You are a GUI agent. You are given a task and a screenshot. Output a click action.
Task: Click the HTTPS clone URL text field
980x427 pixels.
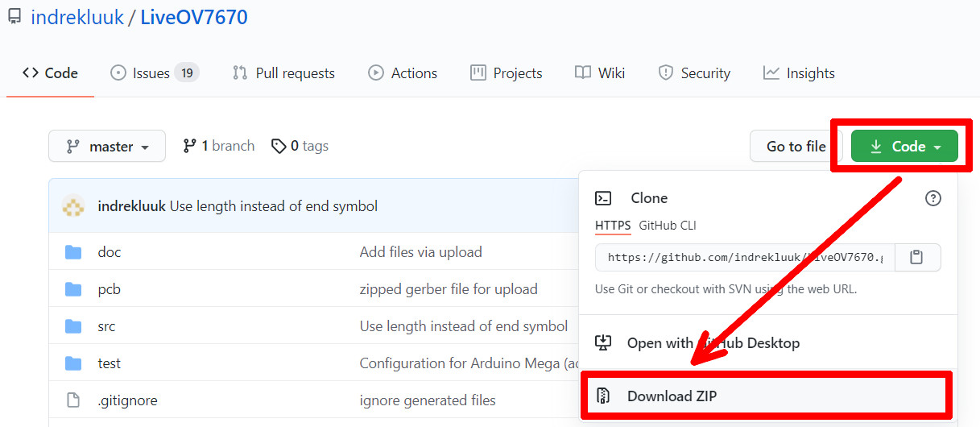point(745,258)
